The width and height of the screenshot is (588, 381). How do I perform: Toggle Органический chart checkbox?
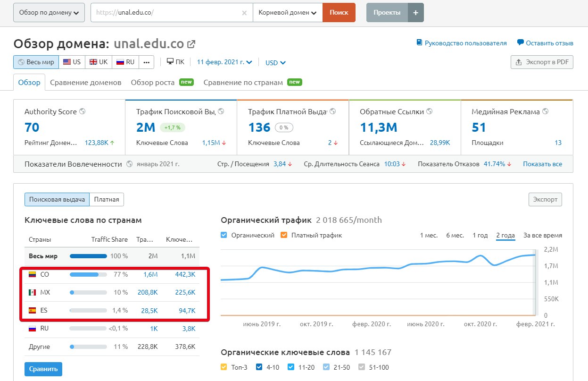pyautogui.click(x=224, y=235)
